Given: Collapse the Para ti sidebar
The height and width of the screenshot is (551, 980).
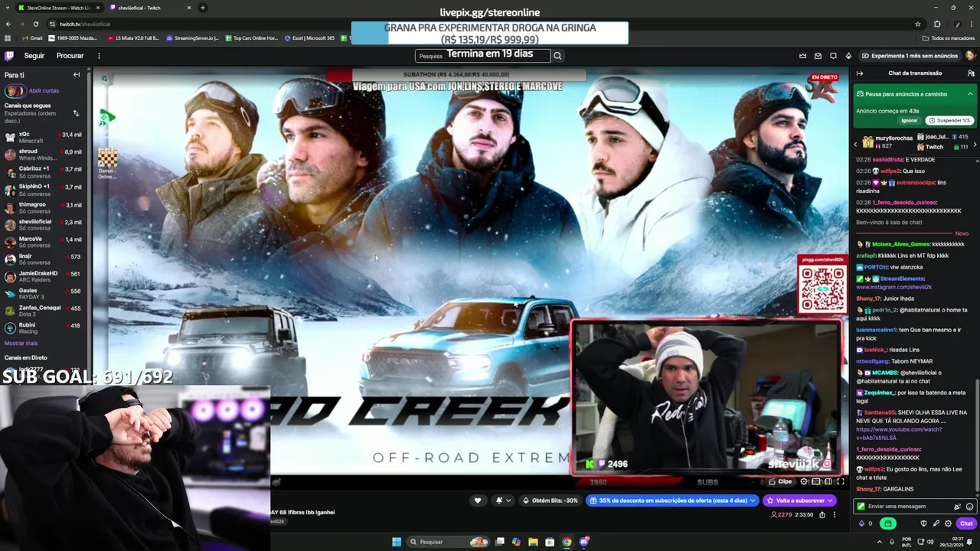Looking at the screenshot, I should click(77, 75).
